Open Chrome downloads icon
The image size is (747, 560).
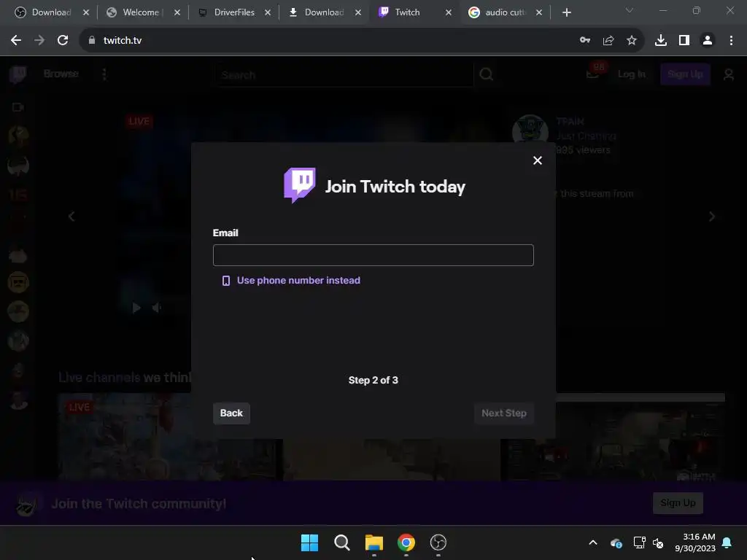pyautogui.click(x=661, y=41)
